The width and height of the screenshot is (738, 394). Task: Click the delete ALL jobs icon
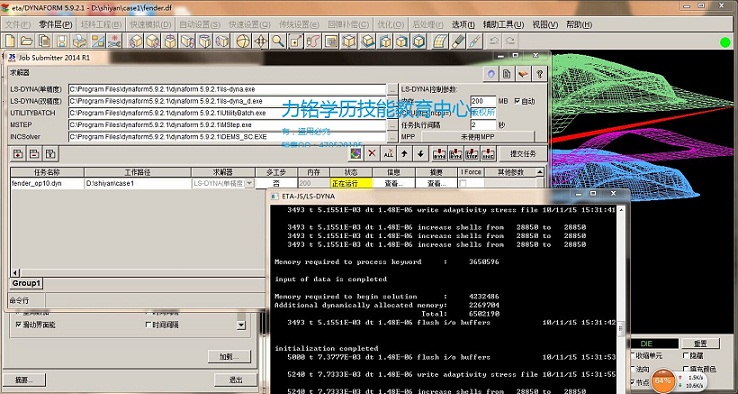pos(388,153)
